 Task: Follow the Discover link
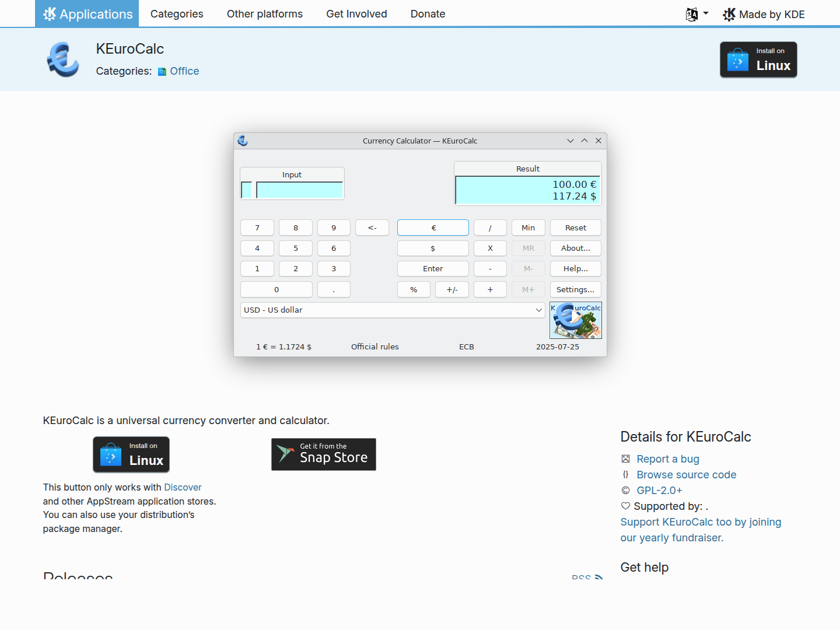click(x=183, y=487)
